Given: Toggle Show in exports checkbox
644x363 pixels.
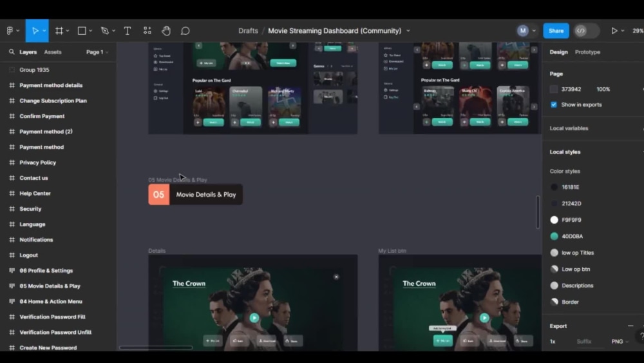Looking at the screenshot, I should (x=554, y=104).
